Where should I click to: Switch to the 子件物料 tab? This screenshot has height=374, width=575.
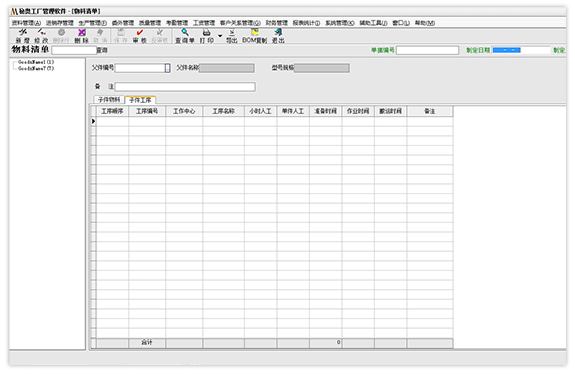[x=109, y=100]
